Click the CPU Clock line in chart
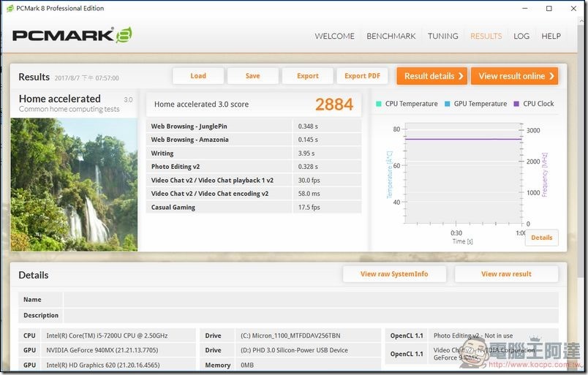This screenshot has height=375, width=588. [x=463, y=139]
